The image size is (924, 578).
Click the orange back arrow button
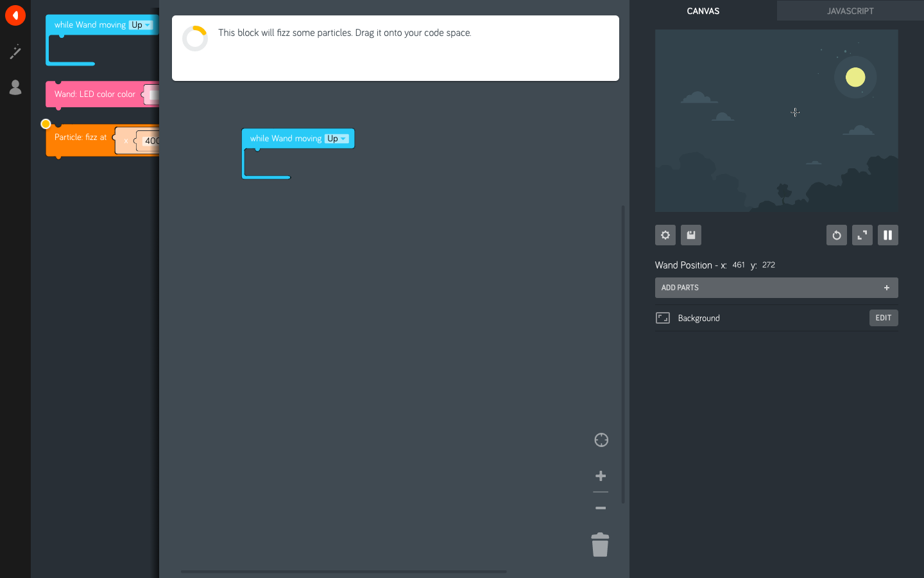click(15, 15)
